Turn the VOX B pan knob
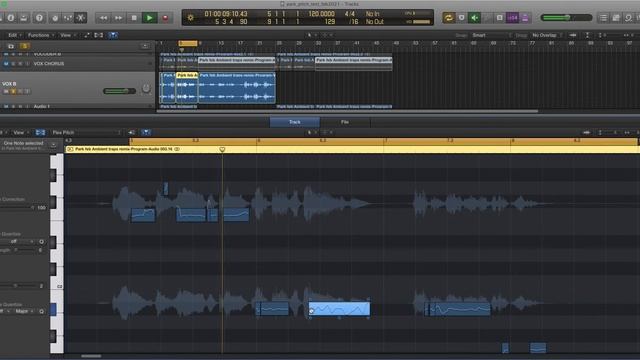 point(146,89)
